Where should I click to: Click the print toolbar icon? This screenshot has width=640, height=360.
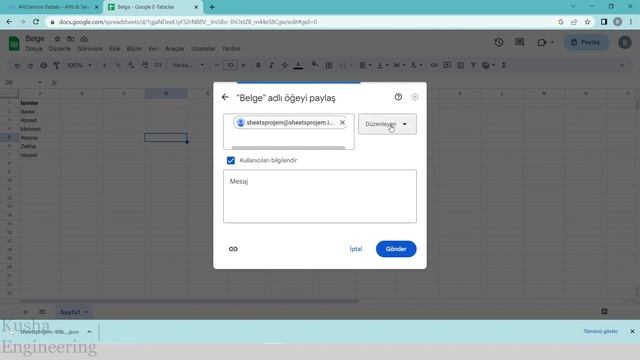click(x=44, y=65)
